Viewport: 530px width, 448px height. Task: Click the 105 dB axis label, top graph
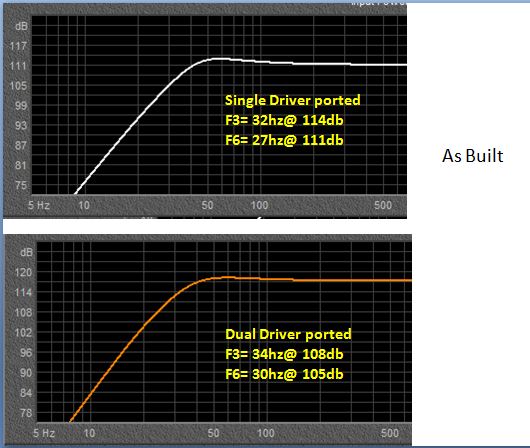click(18, 86)
